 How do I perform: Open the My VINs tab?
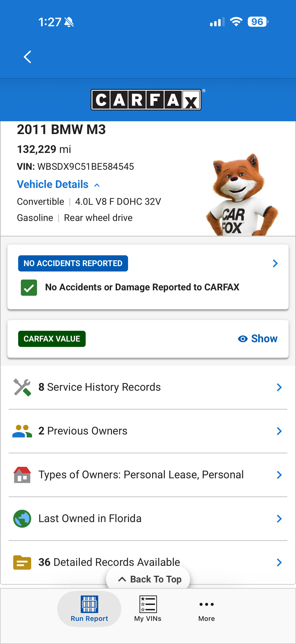[x=148, y=609]
